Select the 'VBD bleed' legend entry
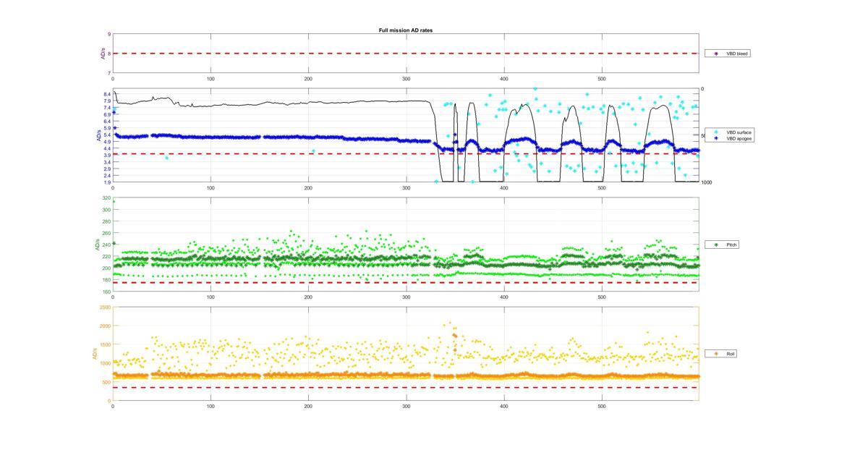The height and width of the screenshot is (450, 868). [x=727, y=54]
